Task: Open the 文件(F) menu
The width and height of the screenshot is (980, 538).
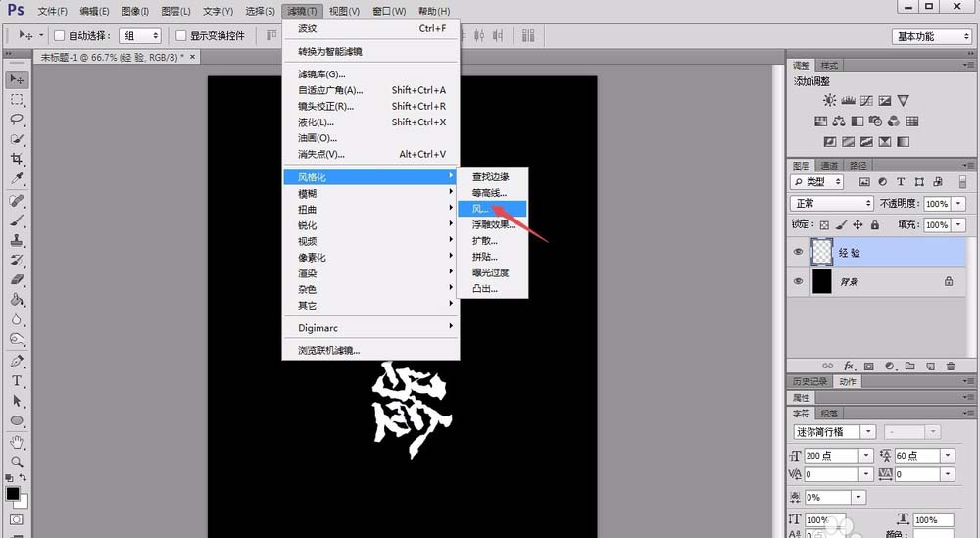Action: (53, 11)
